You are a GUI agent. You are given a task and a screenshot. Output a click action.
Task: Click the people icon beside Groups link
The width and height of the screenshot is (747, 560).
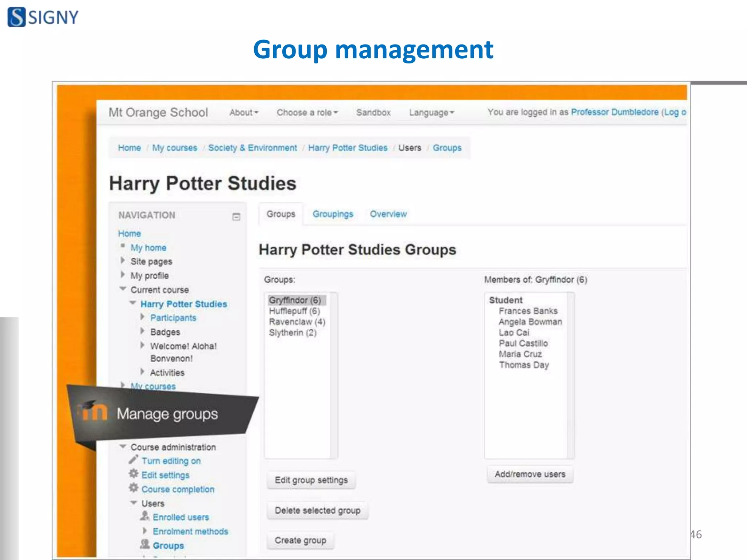[x=145, y=544]
